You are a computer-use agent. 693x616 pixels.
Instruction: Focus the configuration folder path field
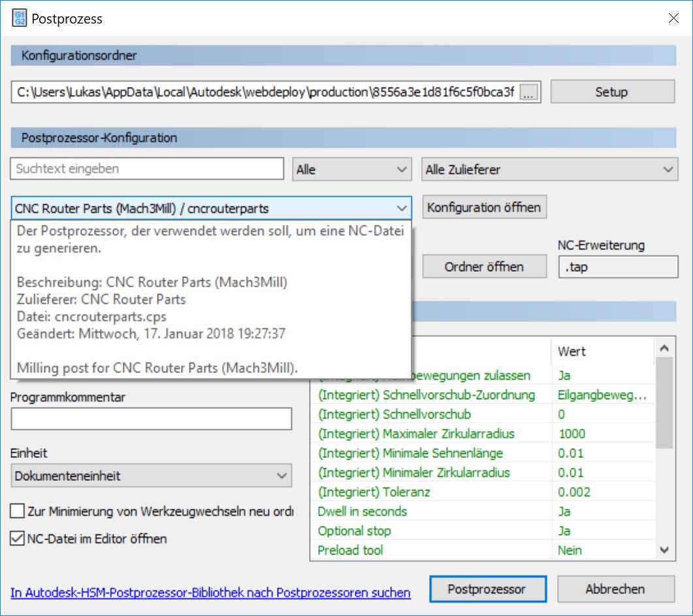[x=265, y=92]
